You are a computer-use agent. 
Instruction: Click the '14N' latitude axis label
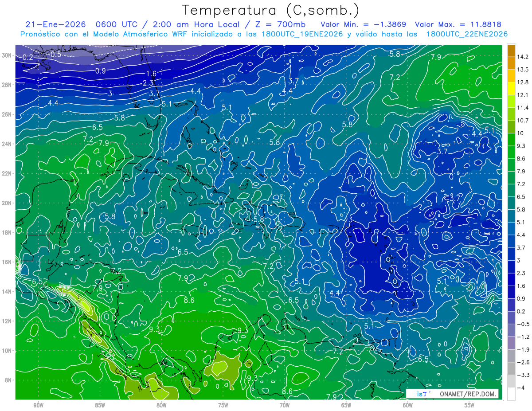pos(7,291)
